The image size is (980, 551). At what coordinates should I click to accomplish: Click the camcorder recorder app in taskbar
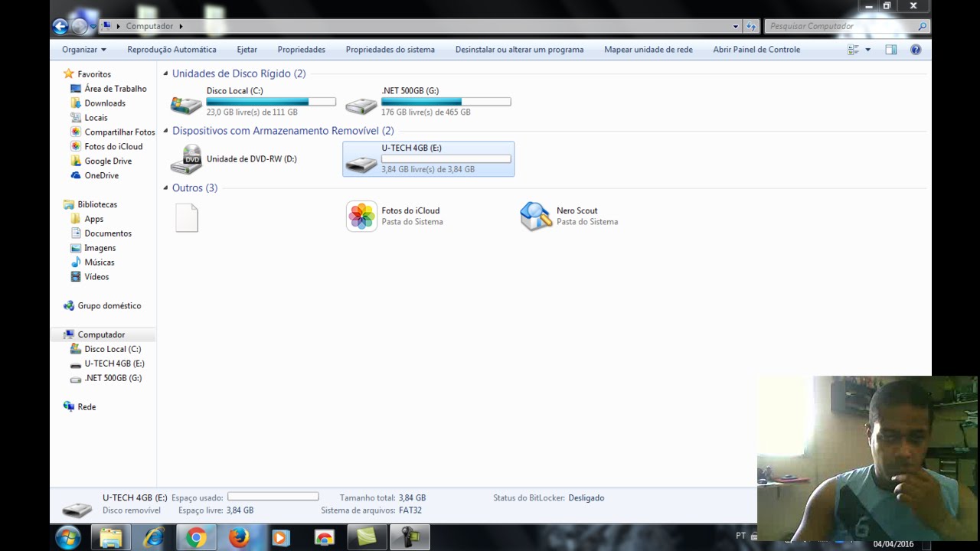pyautogui.click(x=410, y=538)
